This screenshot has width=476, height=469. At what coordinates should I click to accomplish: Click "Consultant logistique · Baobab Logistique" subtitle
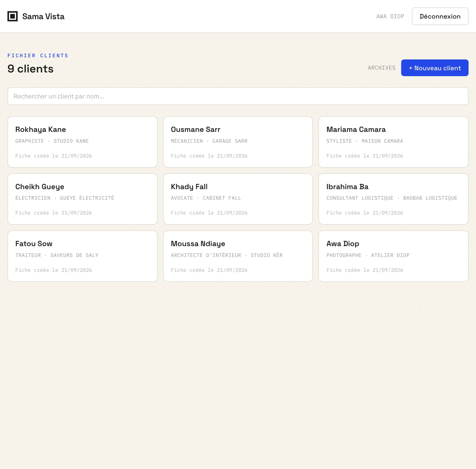click(392, 198)
